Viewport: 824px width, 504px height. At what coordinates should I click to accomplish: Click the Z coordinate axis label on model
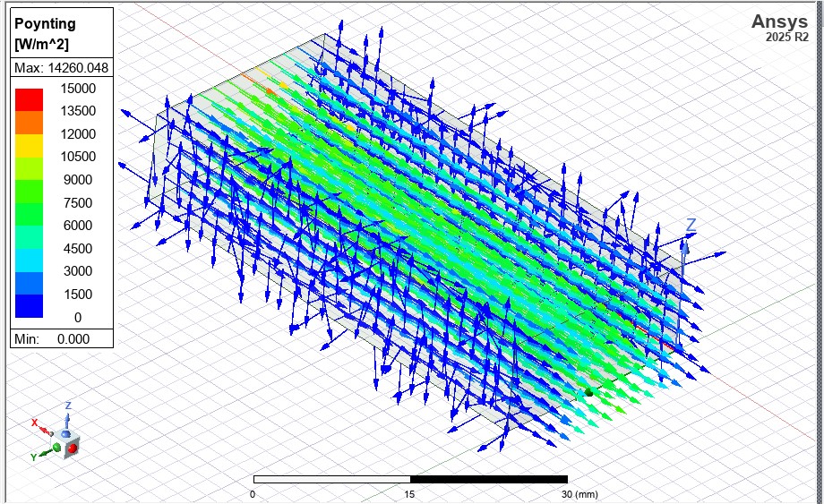[x=691, y=225]
